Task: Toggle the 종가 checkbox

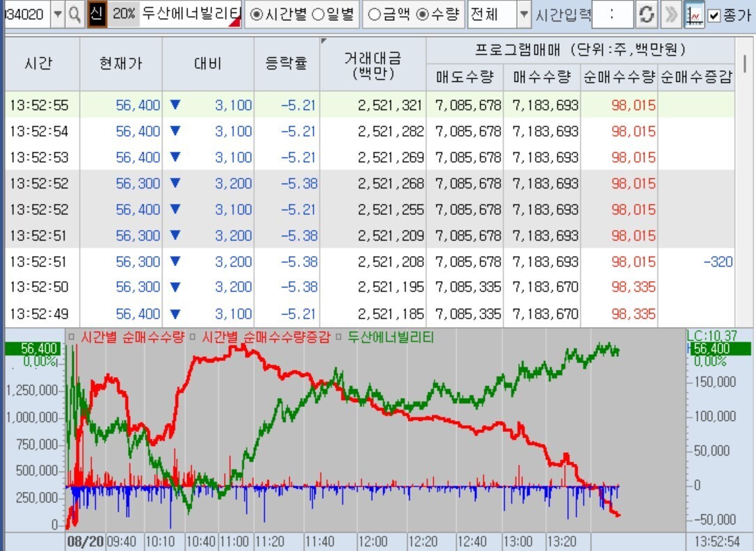Action: [714, 15]
